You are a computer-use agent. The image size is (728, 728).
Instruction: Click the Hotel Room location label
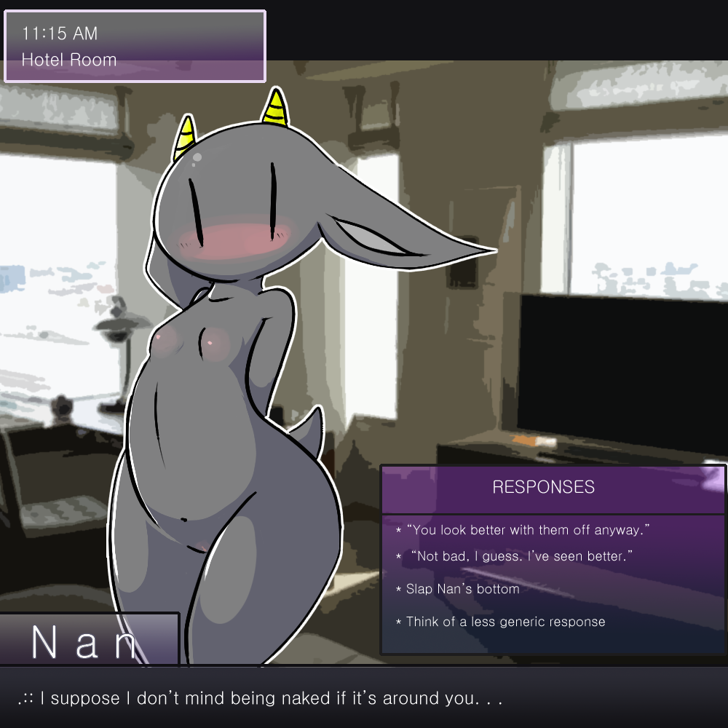(x=69, y=60)
